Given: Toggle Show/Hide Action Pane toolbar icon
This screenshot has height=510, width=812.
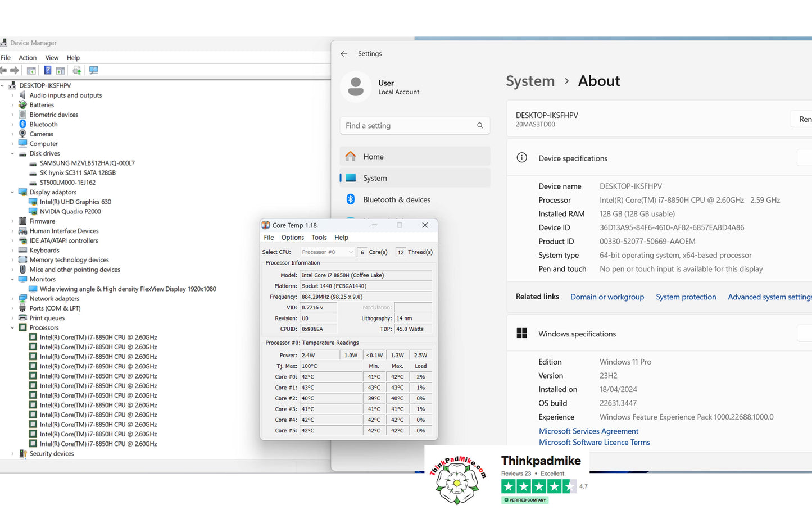Looking at the screenshot, I should [x=60, y=70].
